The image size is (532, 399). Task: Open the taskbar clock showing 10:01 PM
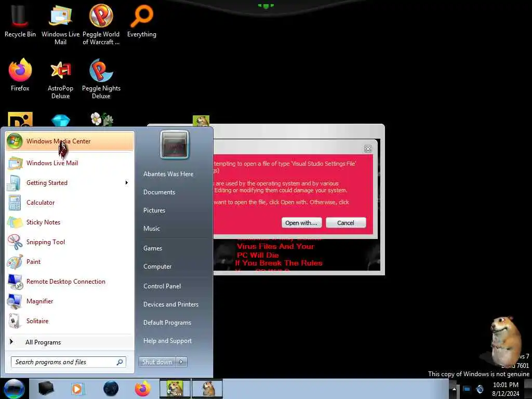point(506,389)
